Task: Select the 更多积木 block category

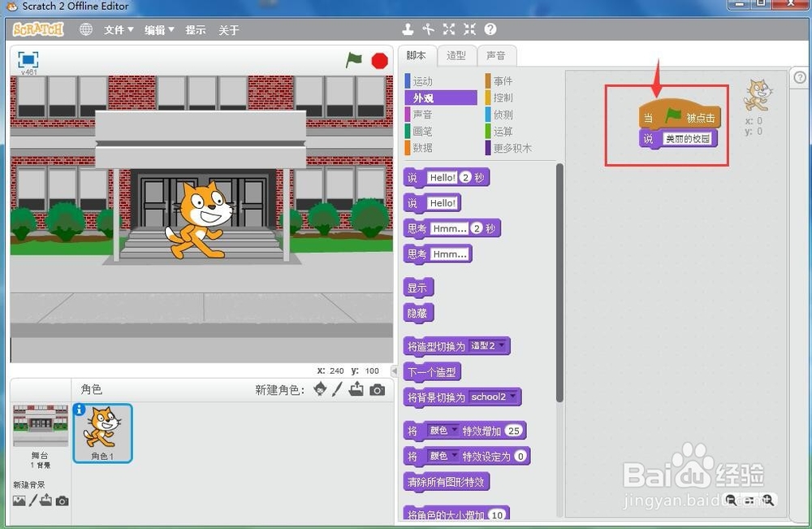Action: [520, 148]
